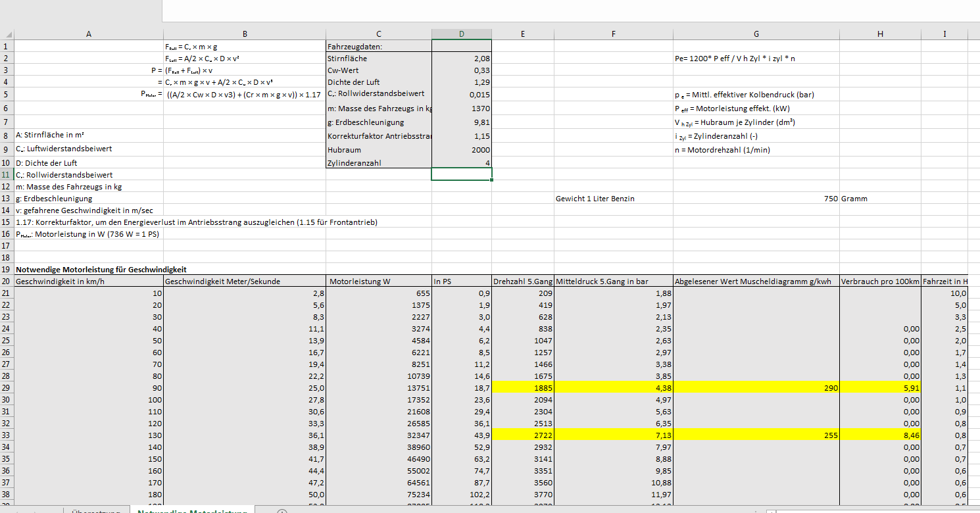Click the Fahrzeugdaten title cell
This screenshot has height=513, width=980.
pos(379,47)
